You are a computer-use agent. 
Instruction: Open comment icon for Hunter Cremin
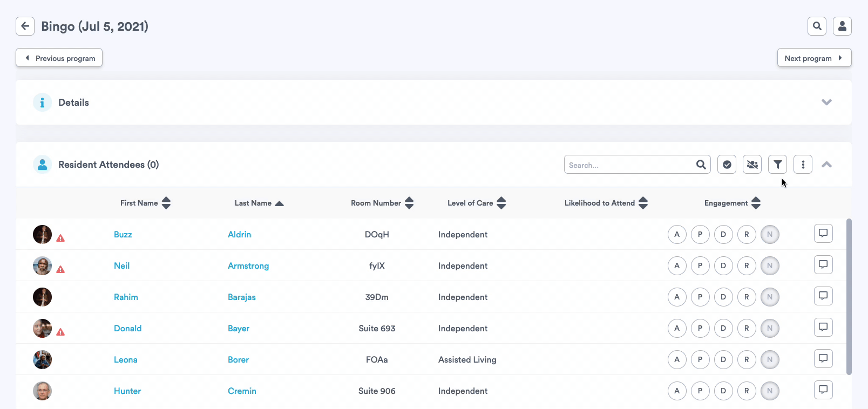[x=823, y=390]
